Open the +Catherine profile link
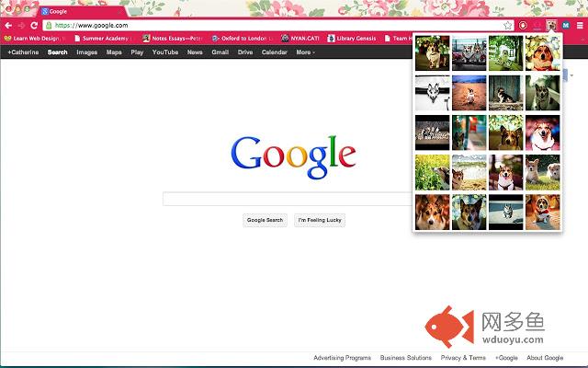Screen dimensions: 588x368 pyautogui.click(x=23, y=52)
